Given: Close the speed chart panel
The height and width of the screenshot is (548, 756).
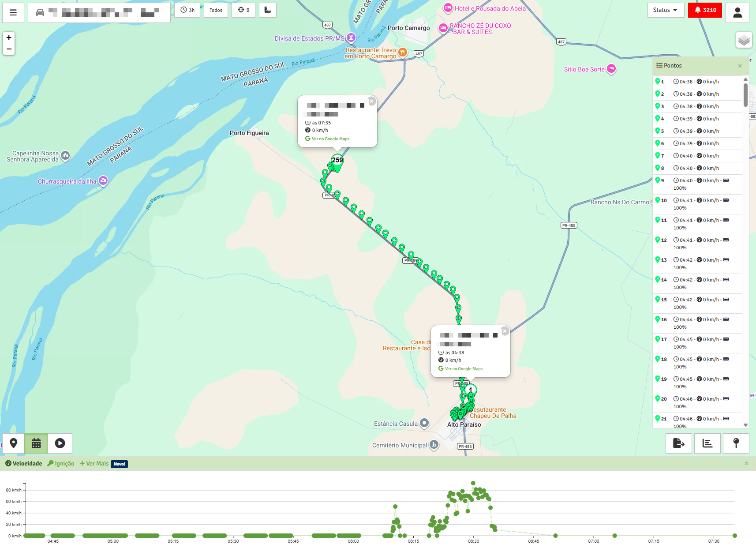Looking at the screenshot, I should pos(746,463).
